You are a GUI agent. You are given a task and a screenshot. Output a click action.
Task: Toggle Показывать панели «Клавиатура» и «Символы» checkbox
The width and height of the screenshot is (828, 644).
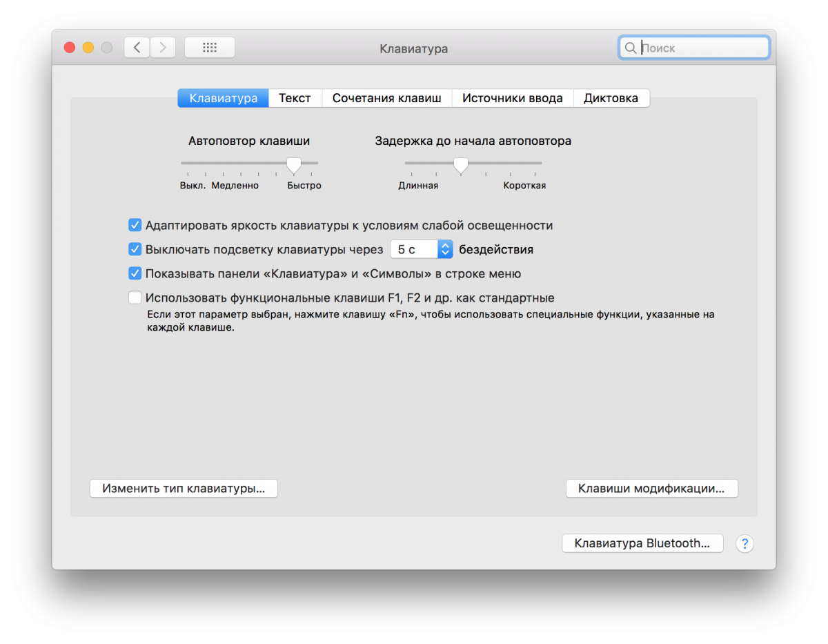coord(135,273)
